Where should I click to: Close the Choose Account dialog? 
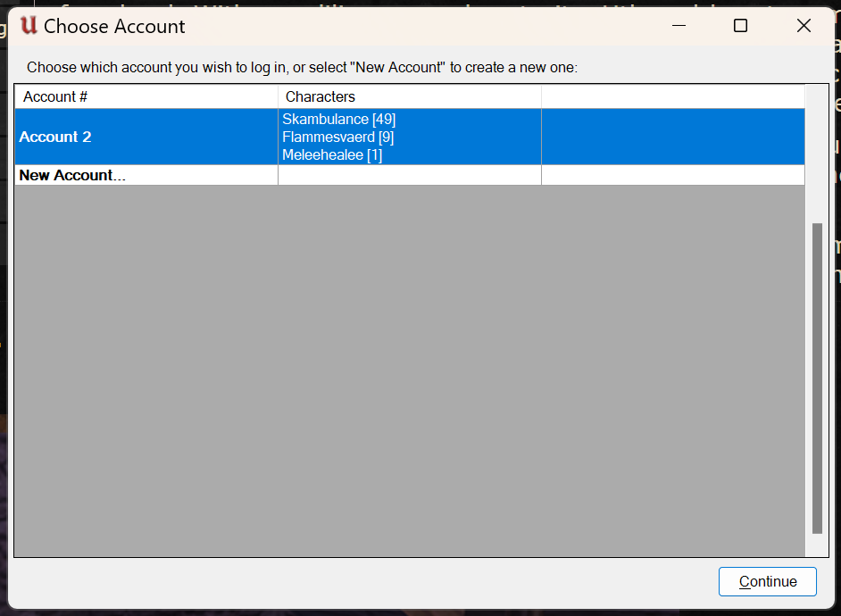(x=804, y=26)
